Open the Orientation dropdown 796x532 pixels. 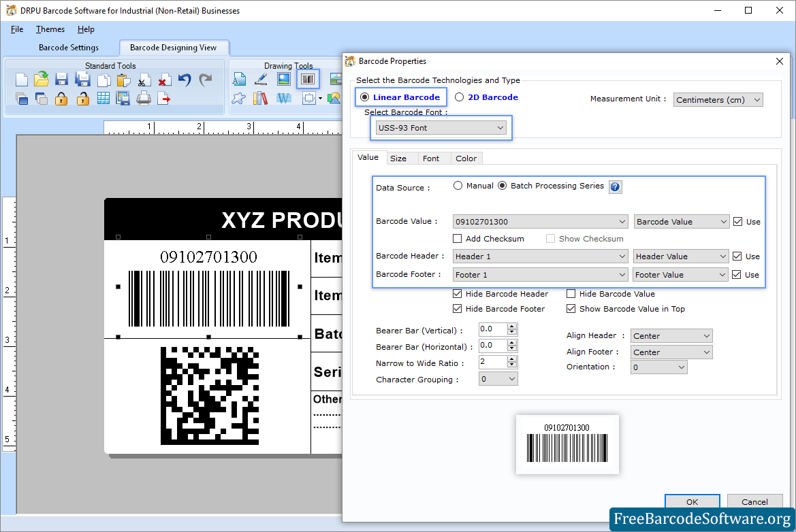(x=658, y=367)
